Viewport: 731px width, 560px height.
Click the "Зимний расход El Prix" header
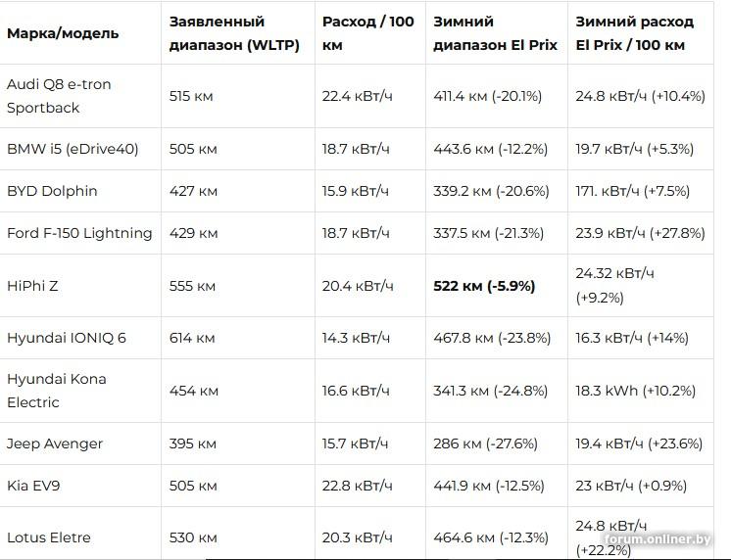634,33
